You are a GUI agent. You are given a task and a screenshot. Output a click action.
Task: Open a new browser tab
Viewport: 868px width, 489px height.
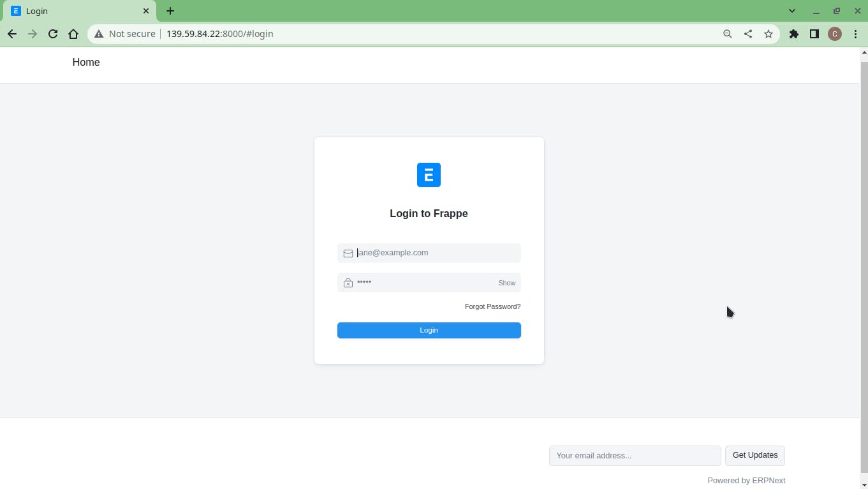[x=170, y=11]
